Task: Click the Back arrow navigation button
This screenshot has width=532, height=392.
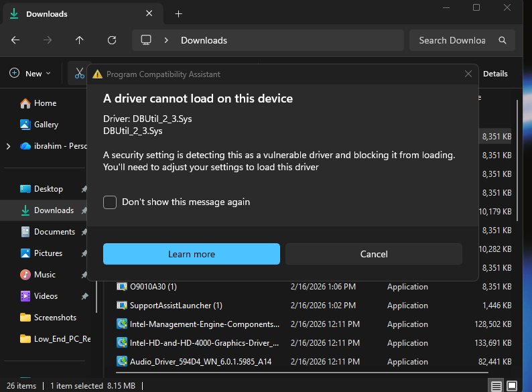Action: pyautogui.click(x=15, y=40)
